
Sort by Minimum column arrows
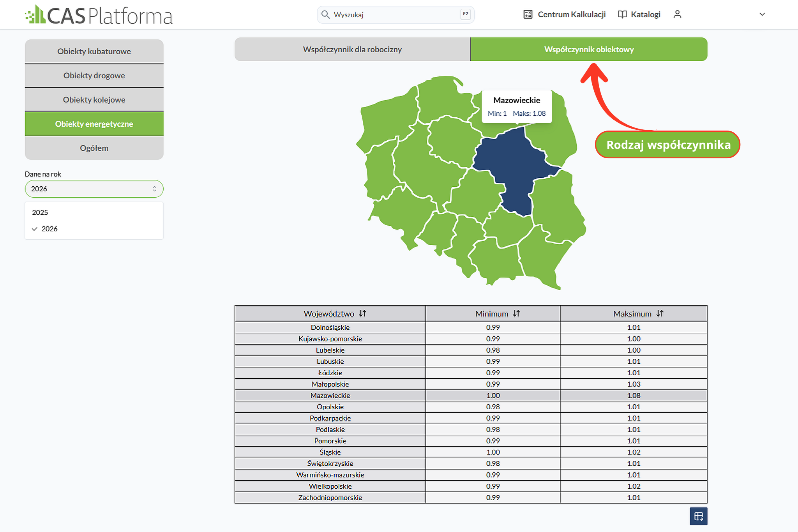[516, 313]
